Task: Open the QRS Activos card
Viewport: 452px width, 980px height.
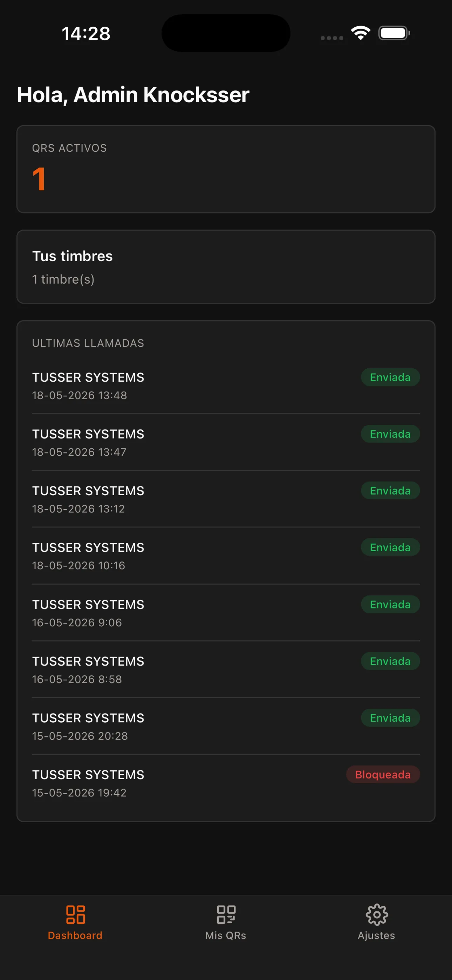Action: pyautogui.click(x=226, y=169)
